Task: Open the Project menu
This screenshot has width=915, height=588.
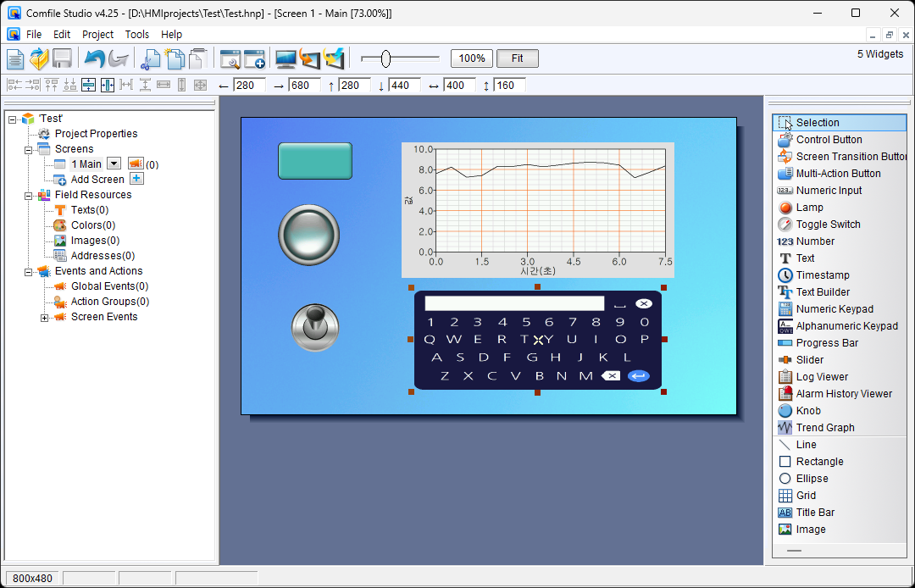Action: [x=97, y=34]
